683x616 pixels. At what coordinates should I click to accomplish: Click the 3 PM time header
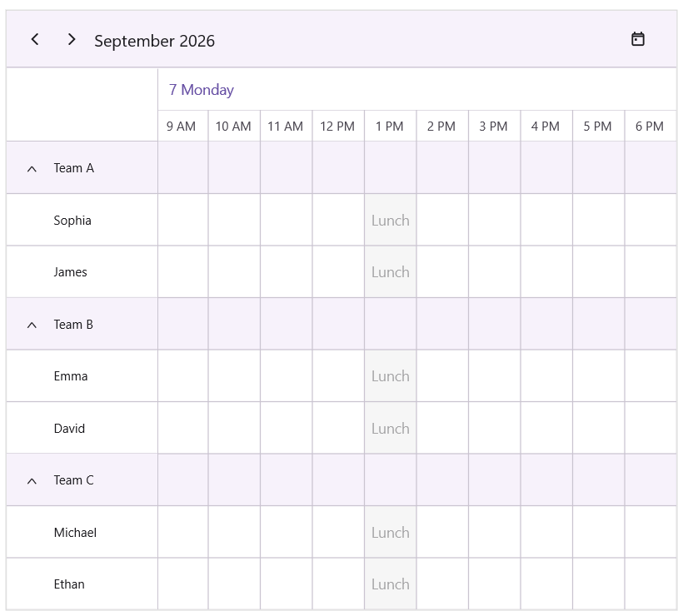(x=495, y=126)
